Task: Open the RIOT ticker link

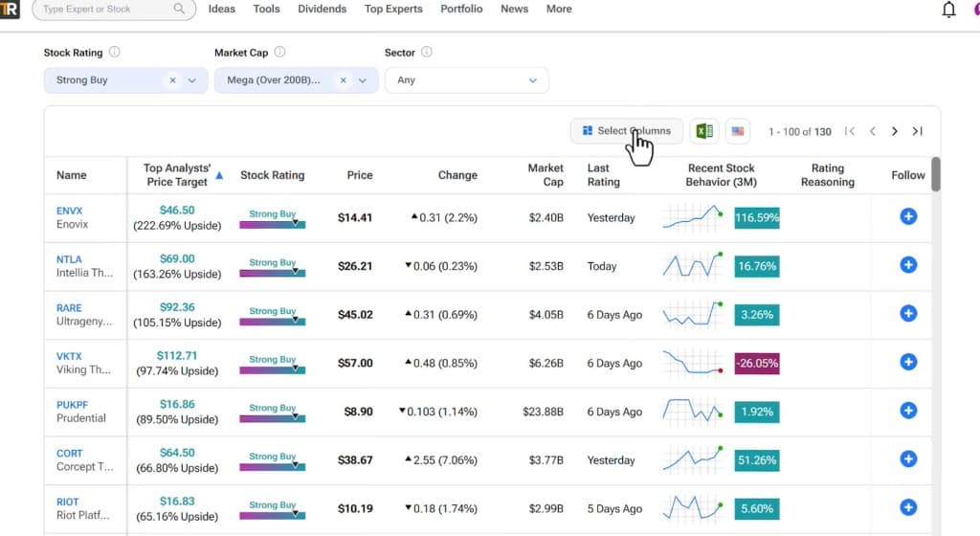Action: (x=68, y=502)
